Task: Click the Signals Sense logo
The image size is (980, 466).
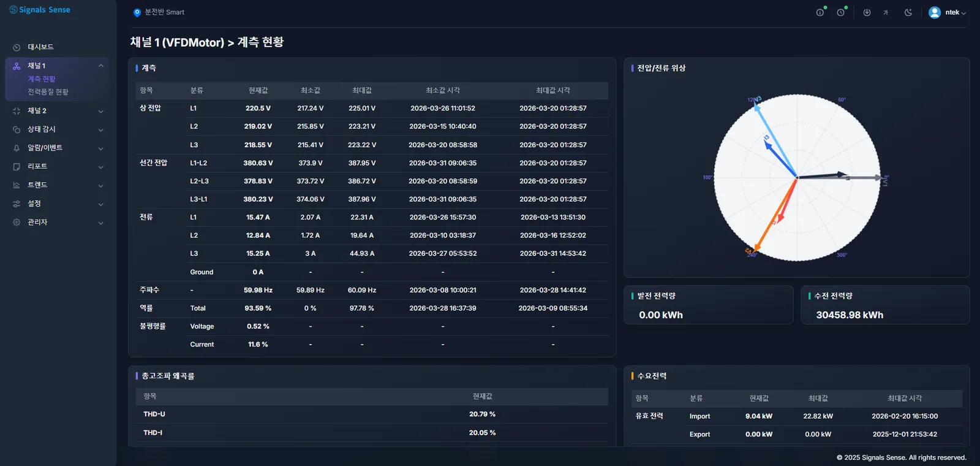Action: pos(40,10)
